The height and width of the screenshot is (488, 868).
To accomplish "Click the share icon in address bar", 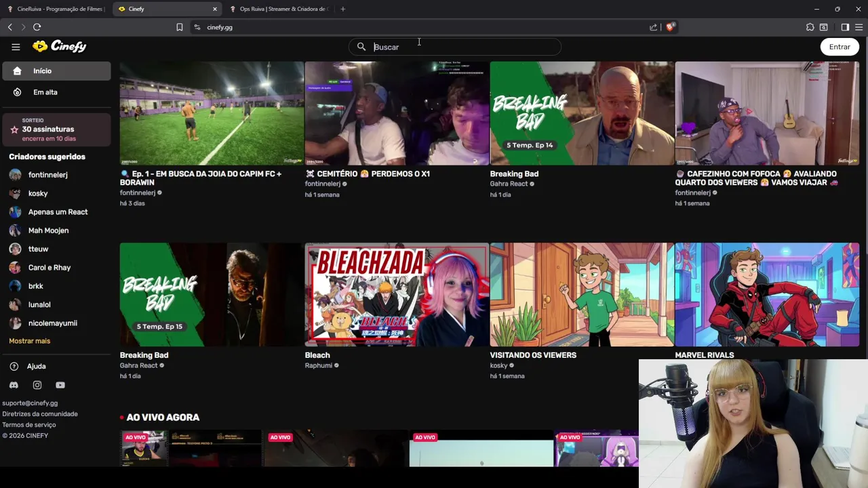I will (653, 27).
